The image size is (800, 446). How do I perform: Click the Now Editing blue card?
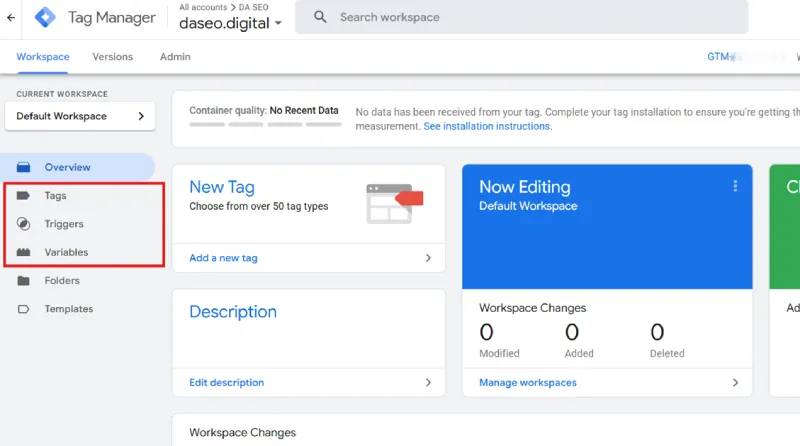[607, 227]
